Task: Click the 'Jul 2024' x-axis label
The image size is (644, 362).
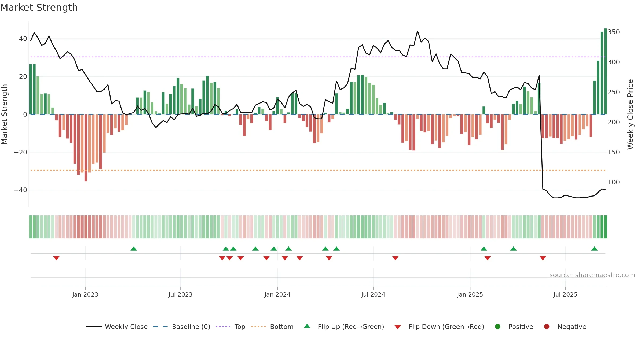Action: (373, 294)
